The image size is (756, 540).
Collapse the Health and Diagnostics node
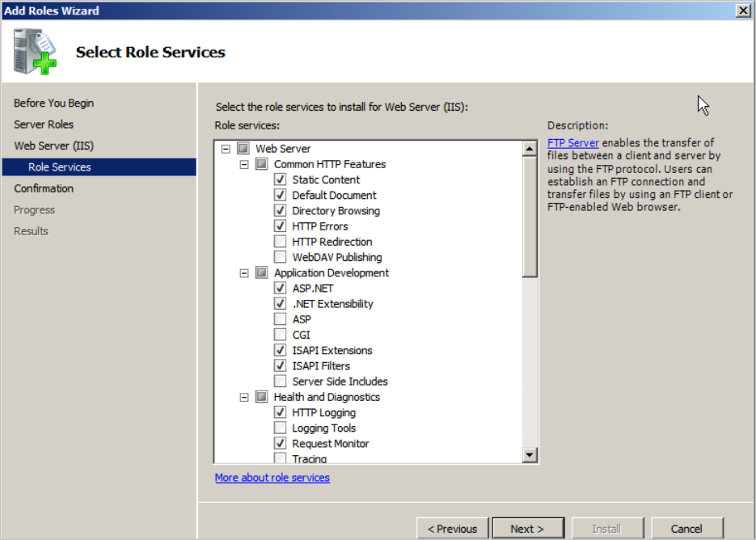244,397
